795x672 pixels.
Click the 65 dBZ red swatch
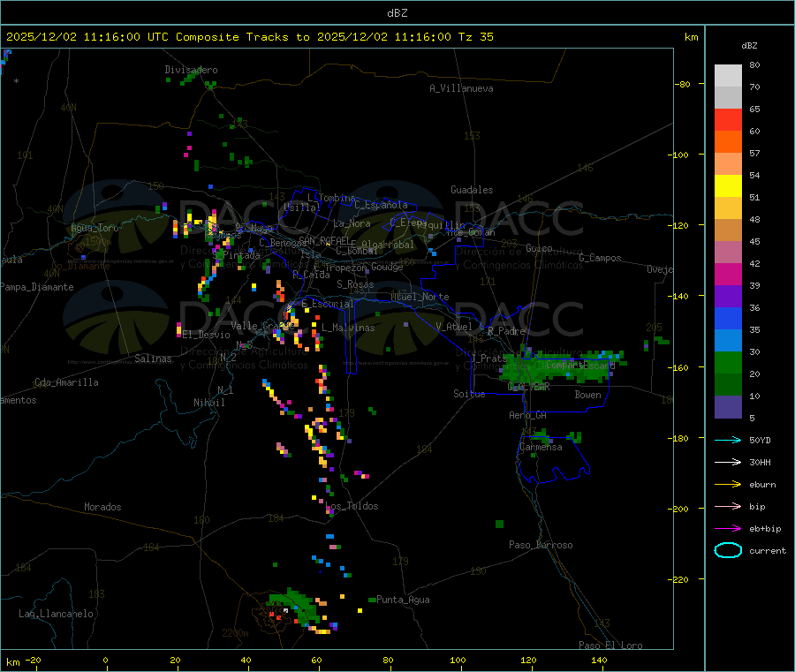click(728, 119)
